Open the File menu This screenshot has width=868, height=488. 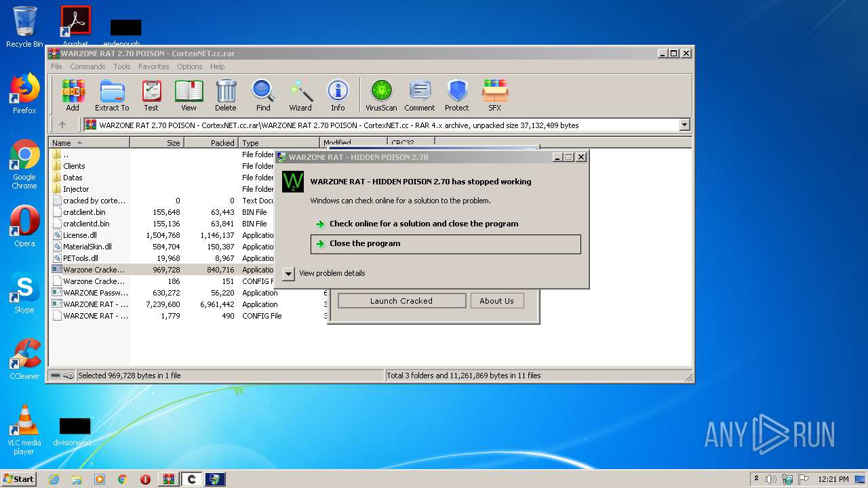coord(56,66)
